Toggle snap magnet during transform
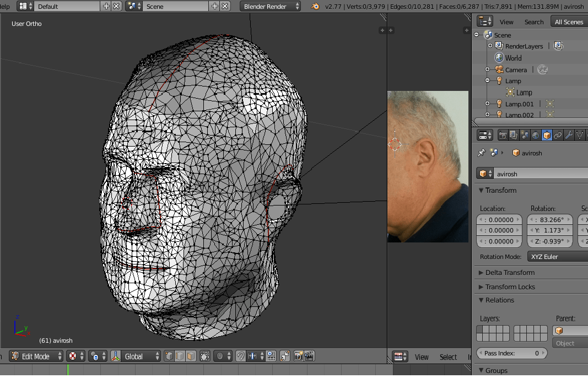 point(240,356)
